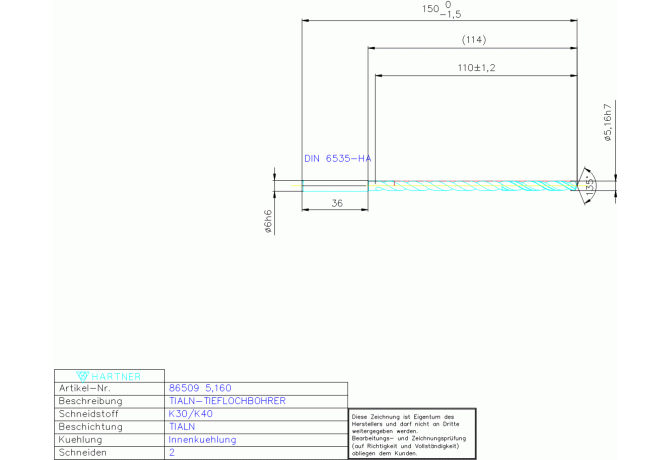Image resolution: width=670 pixels, height=460 pixels.
Task: Click the 36 shank length dimension
Action: [x=336, y=203]
